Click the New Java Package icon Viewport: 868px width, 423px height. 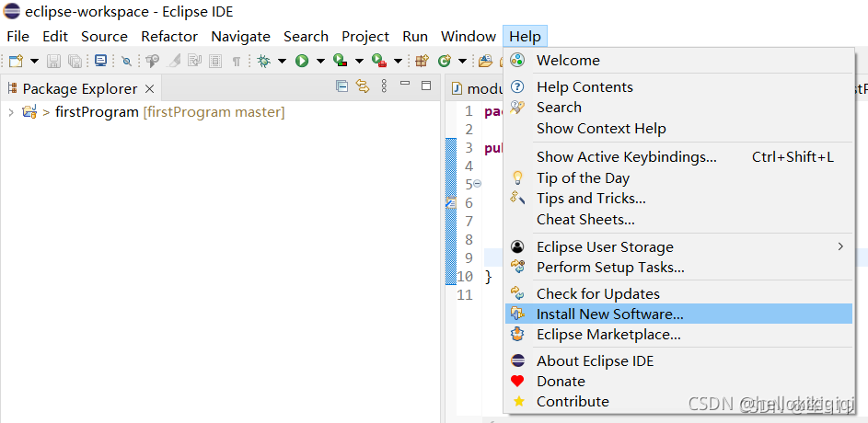coord(422,61)
